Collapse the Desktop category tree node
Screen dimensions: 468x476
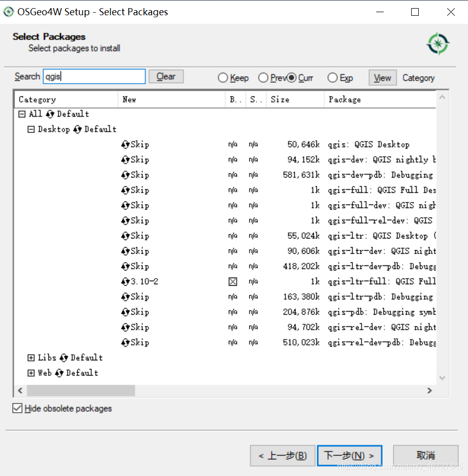point(31,129)
